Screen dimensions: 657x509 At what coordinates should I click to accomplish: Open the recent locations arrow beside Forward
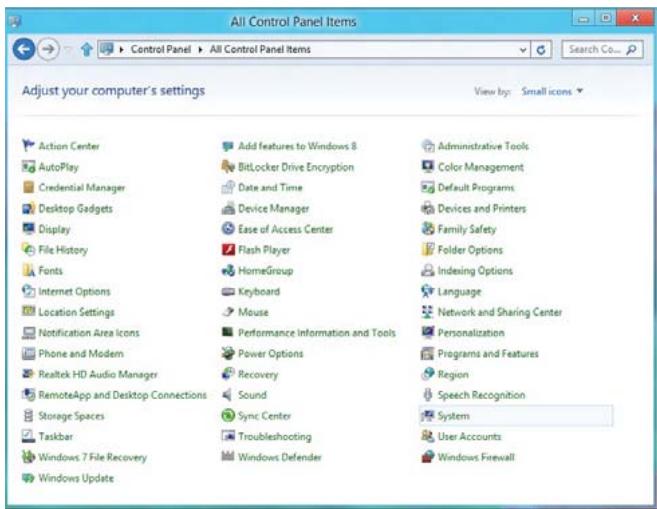coord(69,50)
